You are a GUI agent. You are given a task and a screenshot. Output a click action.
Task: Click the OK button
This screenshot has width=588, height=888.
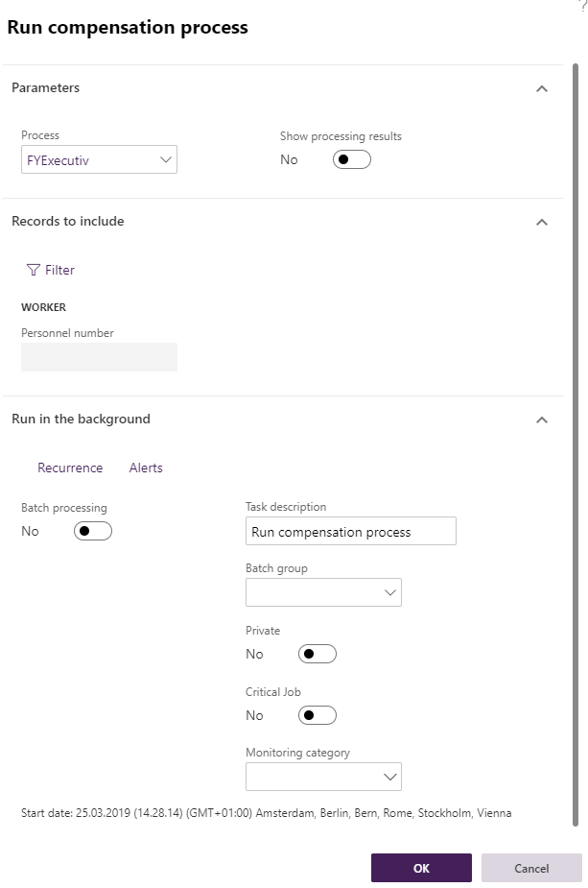tap(420, 867)
